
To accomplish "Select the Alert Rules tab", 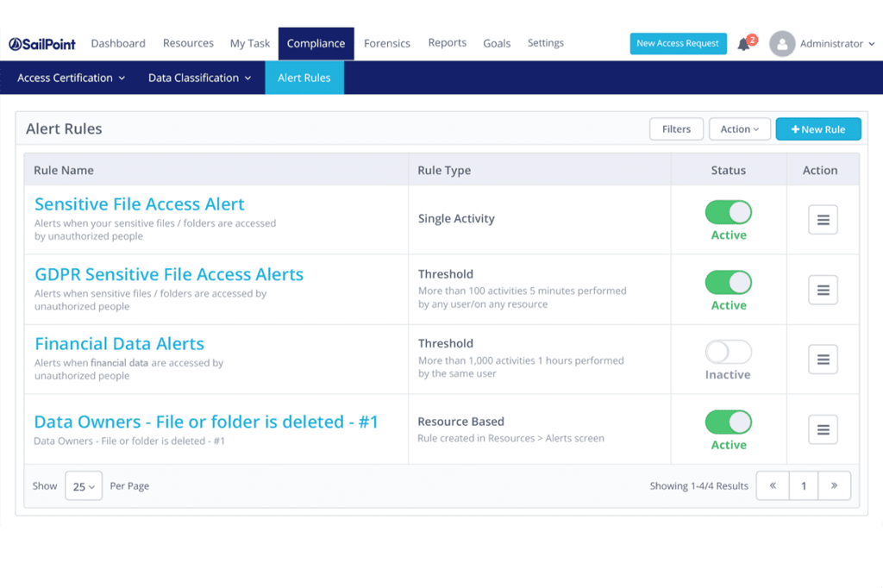I will pyautogui.click(x=304, y=78).
